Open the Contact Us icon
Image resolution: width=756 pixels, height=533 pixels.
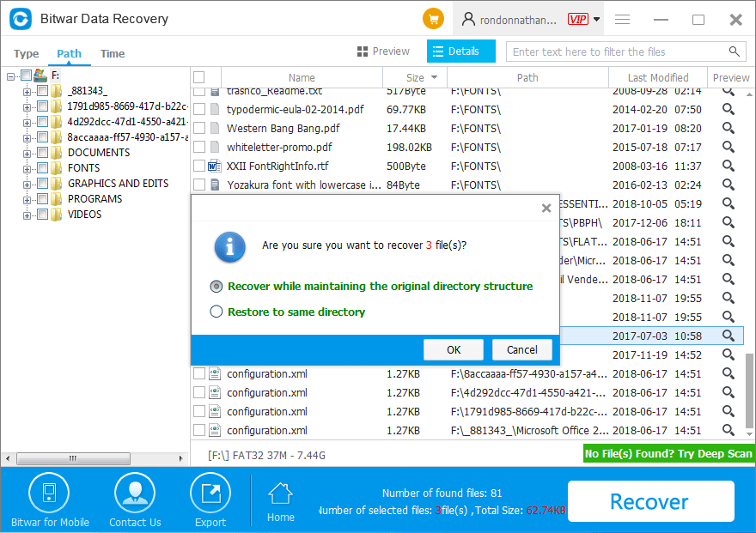click(x=135, y=494)
